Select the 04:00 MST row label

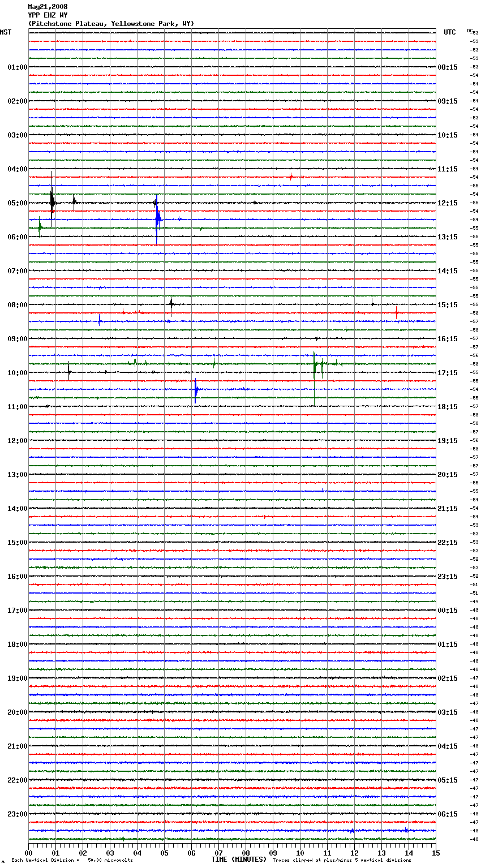[x=17, y=169]
